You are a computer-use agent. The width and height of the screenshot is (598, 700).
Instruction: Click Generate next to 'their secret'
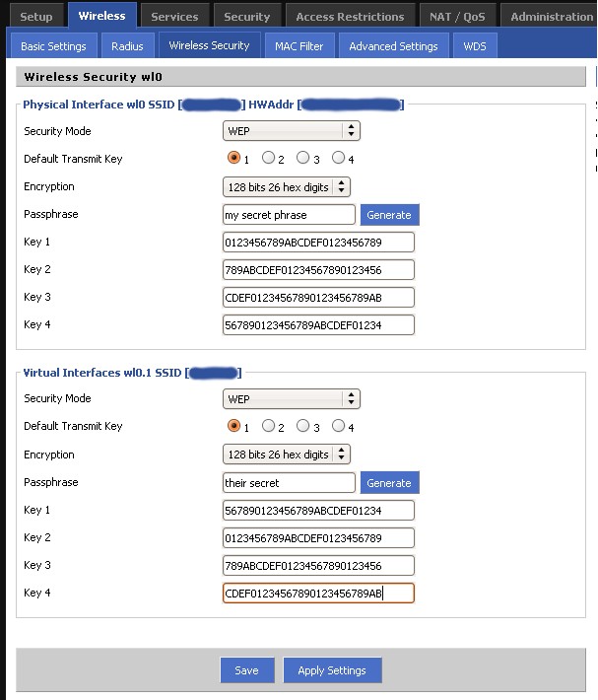389,482
